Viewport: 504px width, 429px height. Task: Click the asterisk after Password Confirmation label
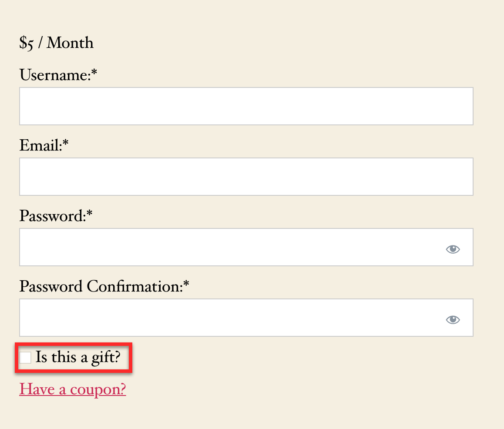[186, 284]
